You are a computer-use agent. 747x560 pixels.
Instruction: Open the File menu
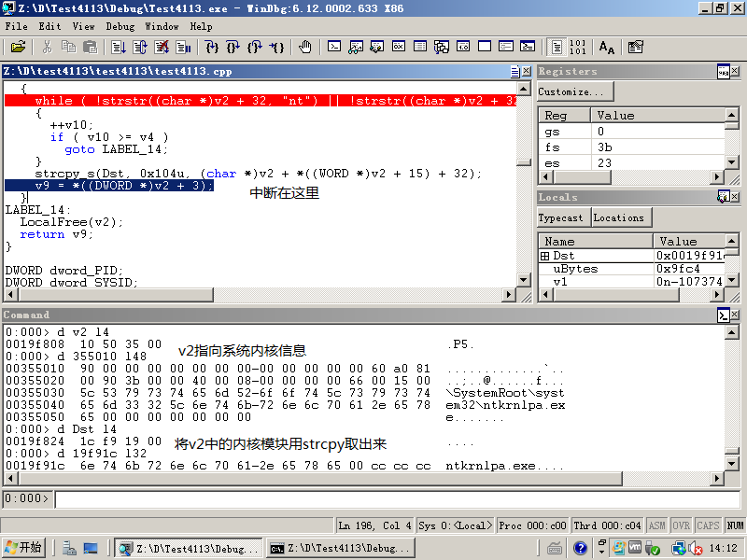pos(16,27)
